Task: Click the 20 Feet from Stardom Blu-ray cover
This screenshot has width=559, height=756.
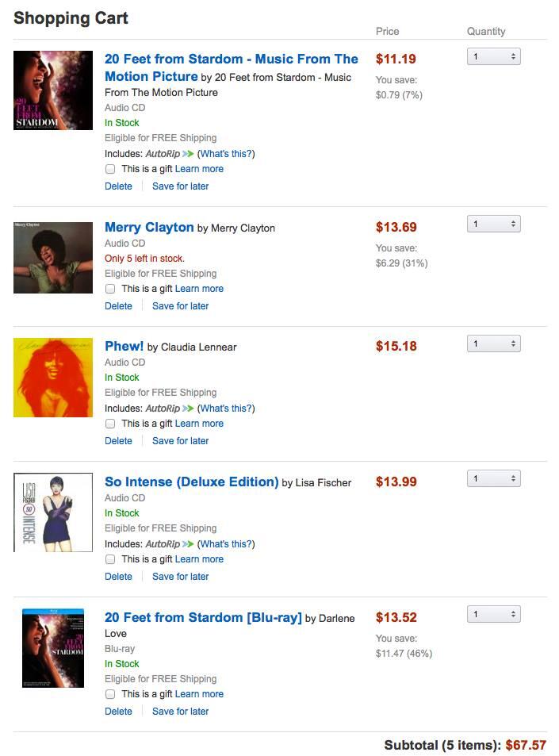Action: click(x=53, y=648)
